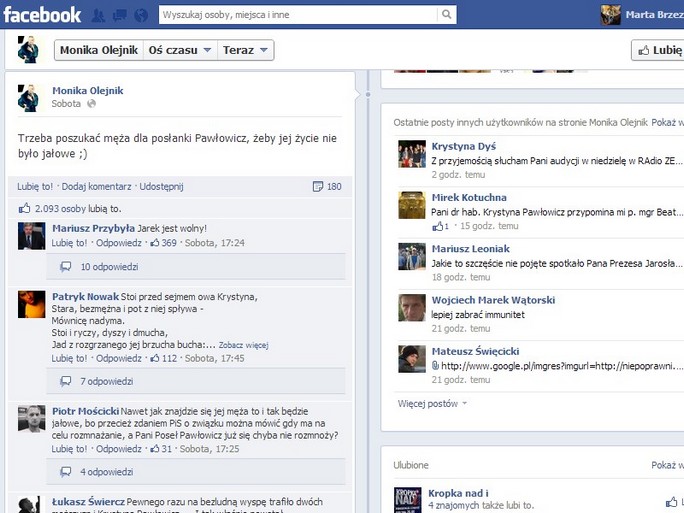Open the notifications globe icon
Viewport: 684px width, 513px height.
point(140,16)
